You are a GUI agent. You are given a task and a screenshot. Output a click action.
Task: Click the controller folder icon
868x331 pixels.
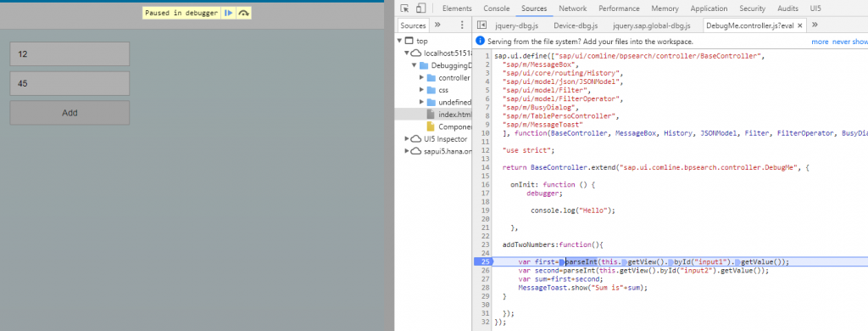tap(431, 77)
